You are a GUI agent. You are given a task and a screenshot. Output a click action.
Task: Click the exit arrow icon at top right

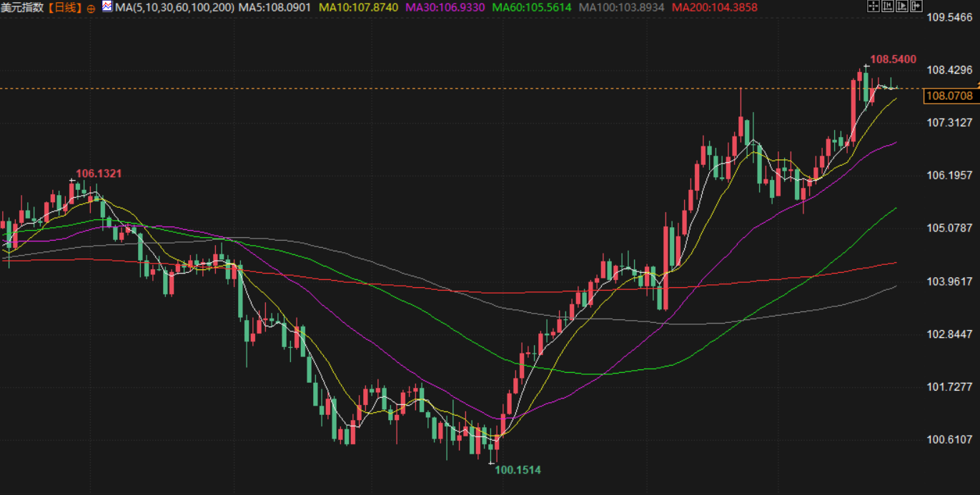point(916,6)
